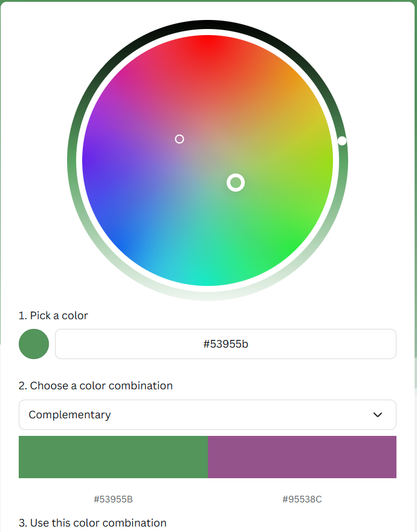The width and height of the screenshot is (417, 532).
Task: Click the round green swatch beside the hex field
Action: pos(34,344)
